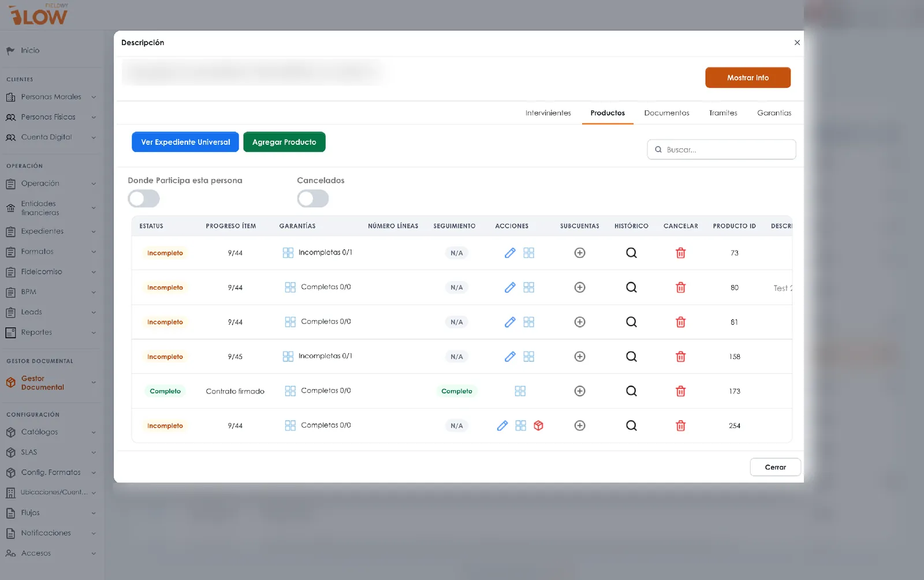Add a subaccount to product 173
Screen dimensions: 924x580
coord(580,391)
